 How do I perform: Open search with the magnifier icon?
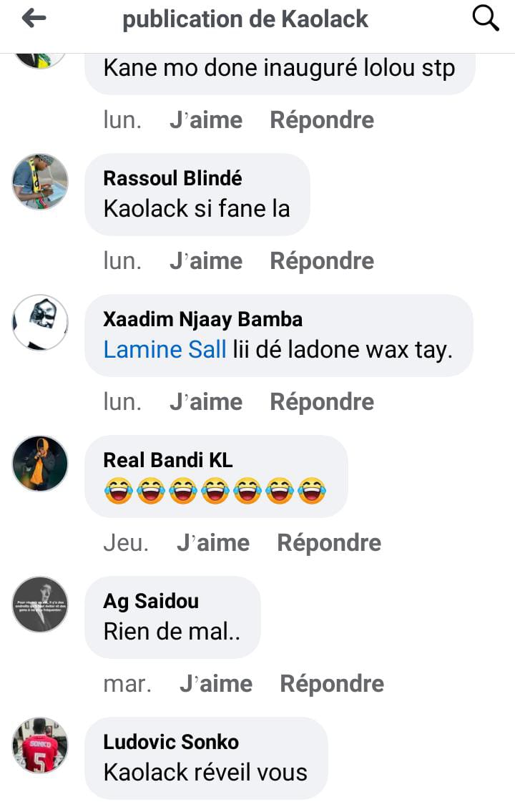(486, 19)
